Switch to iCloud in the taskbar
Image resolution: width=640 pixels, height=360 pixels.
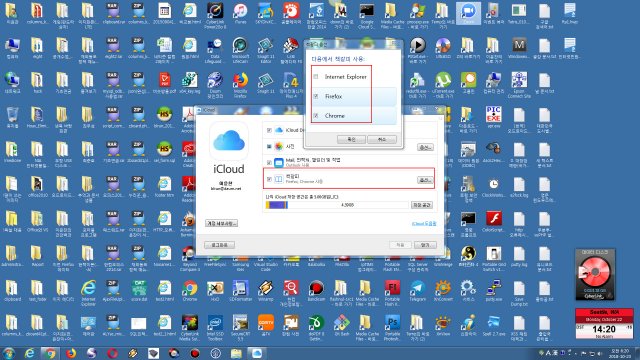pos(256,353)
